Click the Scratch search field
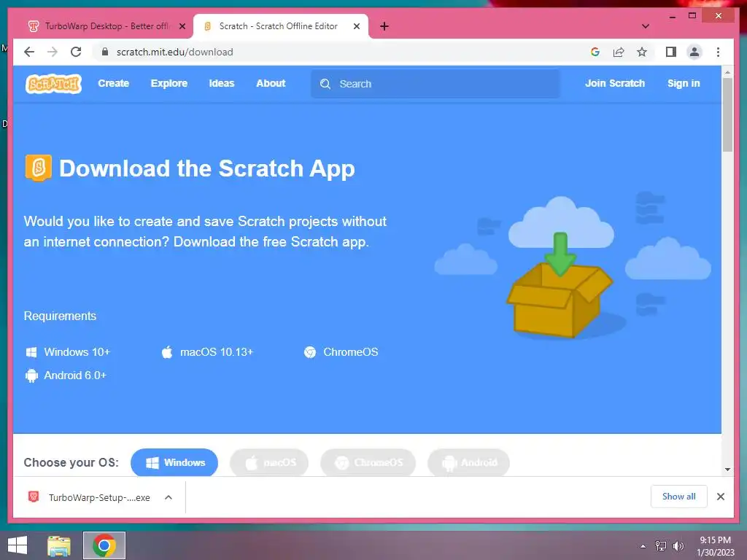This screenshot has width=747, height=560. (436, 84)
